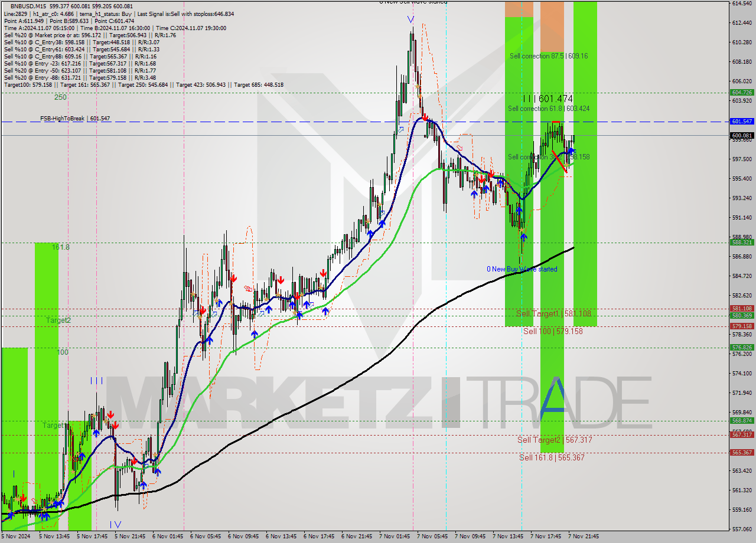Click the red 565.367 price tag
The width and height of the screenshot is (756, 543).
[x=742, y=452]
